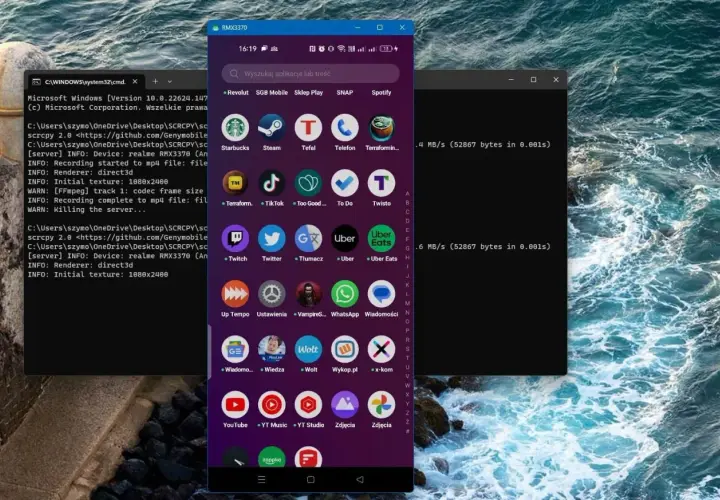Open the TikTok app
This screenshot has width=720, height=500.
[x=271, y=183]
